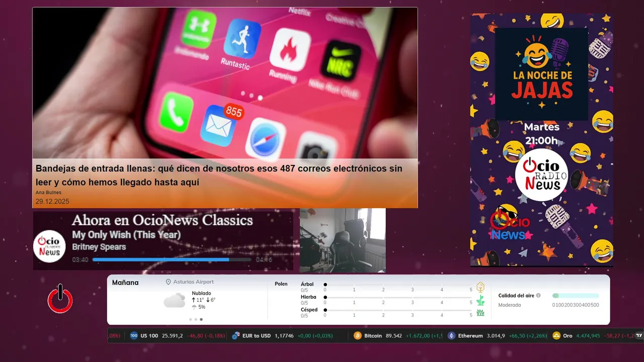Click the location pin beside Asturias Airport
Viewport: 644px width, 362px height.
pyautogui.click(x=168, y=282)
